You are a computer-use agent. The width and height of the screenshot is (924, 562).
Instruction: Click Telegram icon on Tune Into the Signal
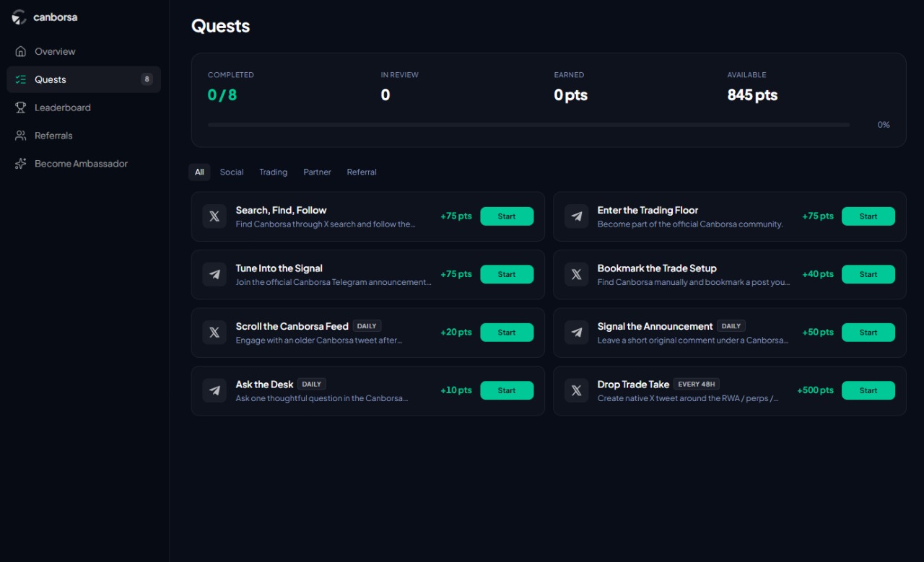click(x=214, y=274)
